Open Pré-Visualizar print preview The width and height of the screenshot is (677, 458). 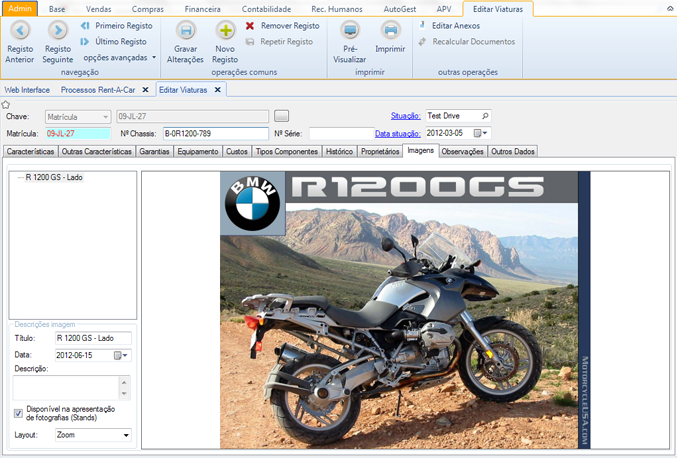pos(350,32)
